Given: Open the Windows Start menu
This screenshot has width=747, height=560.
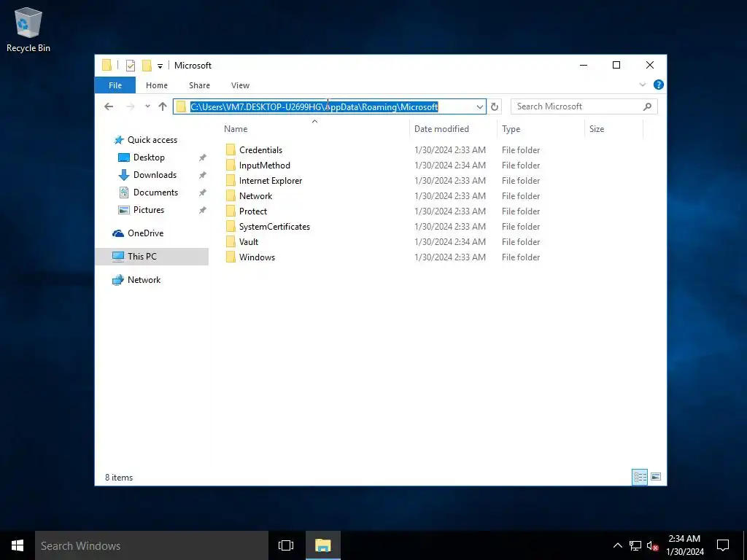Looking at the screenshot, I should pos(18,545).
